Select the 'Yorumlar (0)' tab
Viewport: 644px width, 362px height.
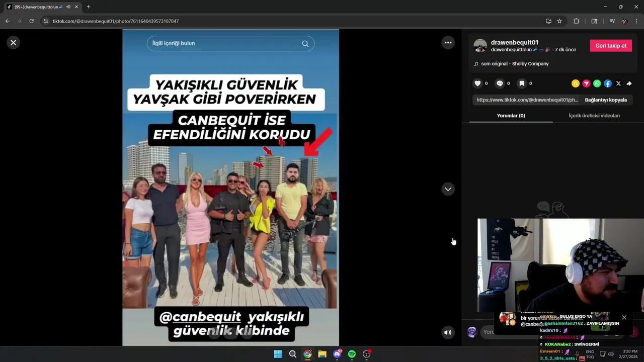511,116
